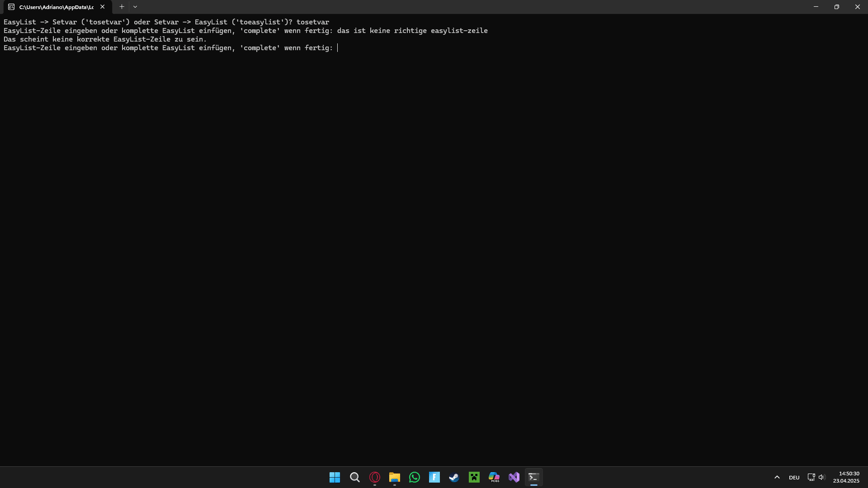Expand the new tab profile dropdown
This screenshot has height=488, width=868.
[x=135, y=7]
